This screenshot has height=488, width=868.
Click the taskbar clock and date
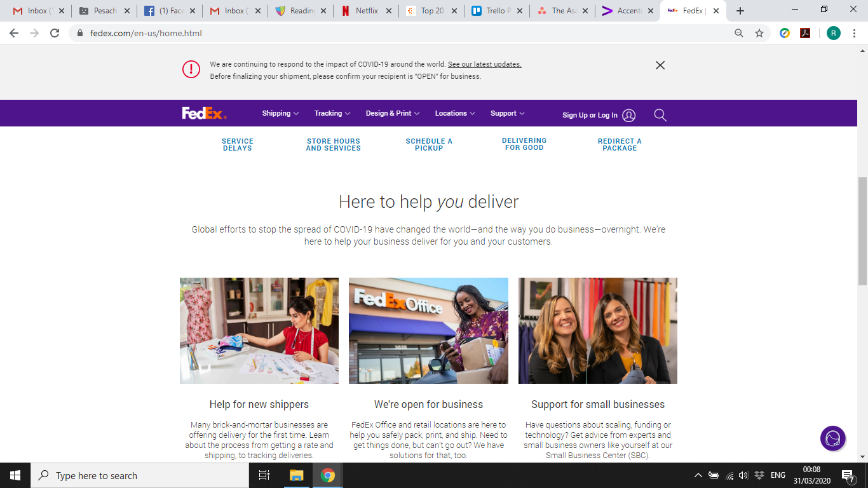pos(811,475)
